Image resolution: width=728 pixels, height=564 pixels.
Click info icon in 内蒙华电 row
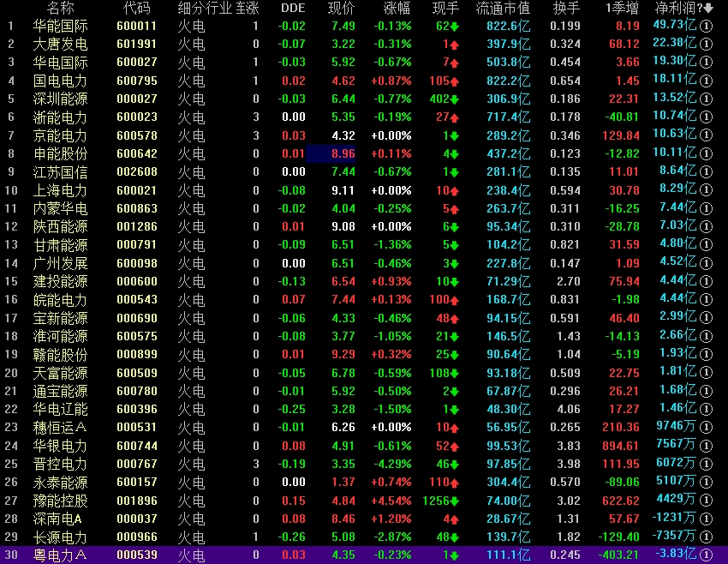[x=706, y=208]
